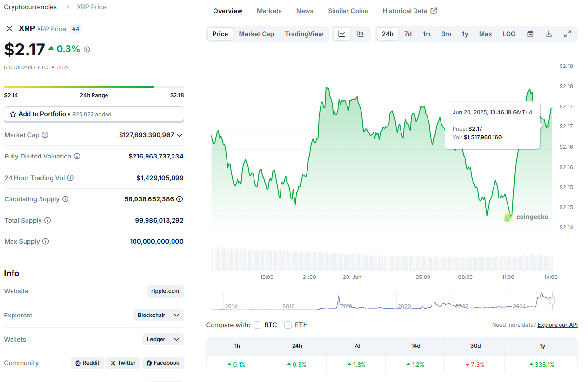This screenshot has width=588, height=382.
Task: Click info icon after circulating supply value
Action: click(180, 199)
